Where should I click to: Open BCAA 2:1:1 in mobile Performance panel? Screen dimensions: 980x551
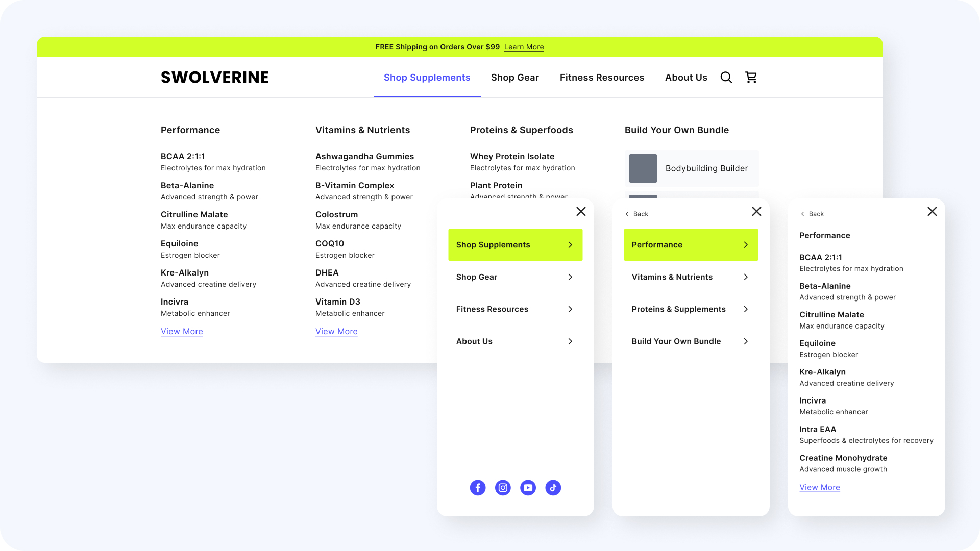[x=851, y=263]
